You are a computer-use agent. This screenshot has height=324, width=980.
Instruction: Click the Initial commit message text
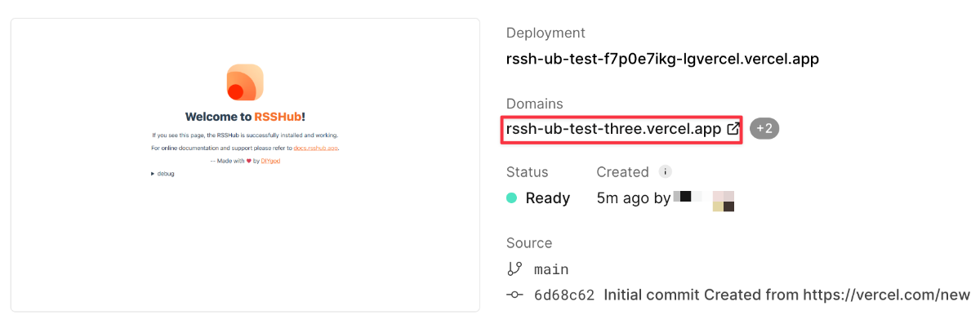[x=786, y=295]
